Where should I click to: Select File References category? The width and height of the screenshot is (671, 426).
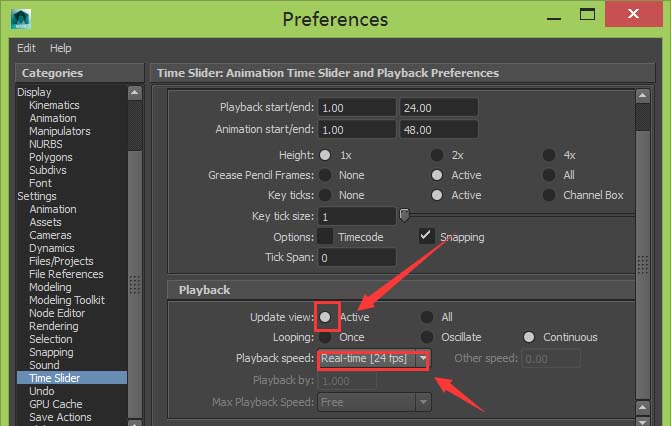[x=66, y=274]
